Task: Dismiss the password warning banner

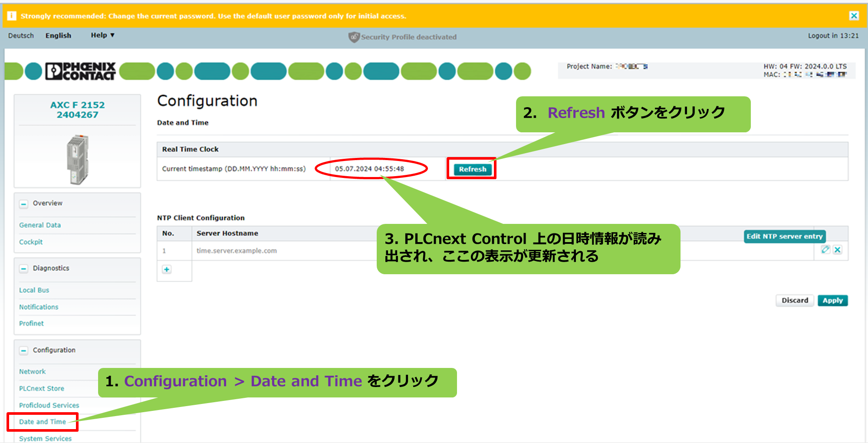Action: pyautogui.click(x=854, y=16)
